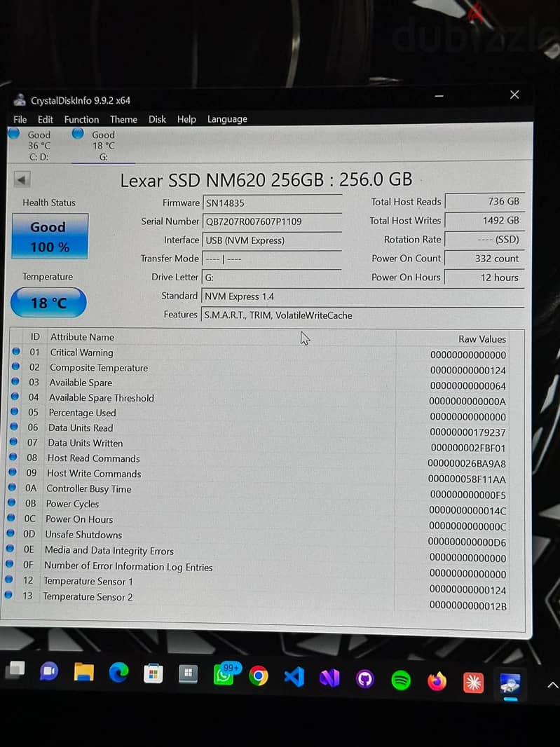Screen dimensions: 560x747
Task: Click the CrystalDiskInfo taskbar icon
Action: point(510,685)
